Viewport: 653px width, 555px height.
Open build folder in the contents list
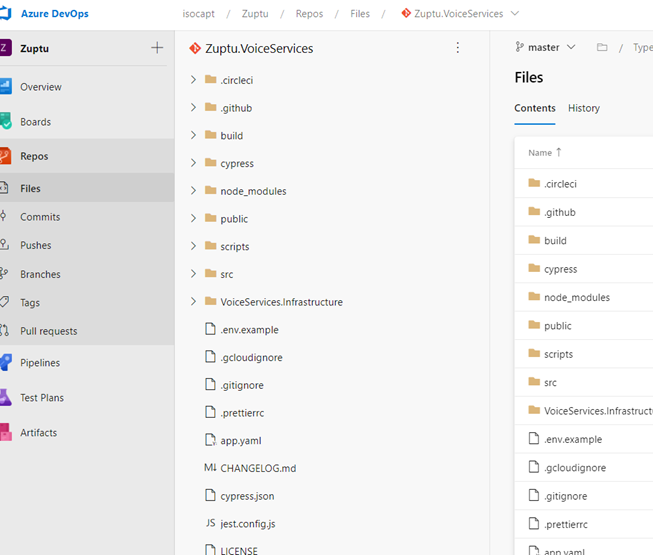[x=555, y=241]
